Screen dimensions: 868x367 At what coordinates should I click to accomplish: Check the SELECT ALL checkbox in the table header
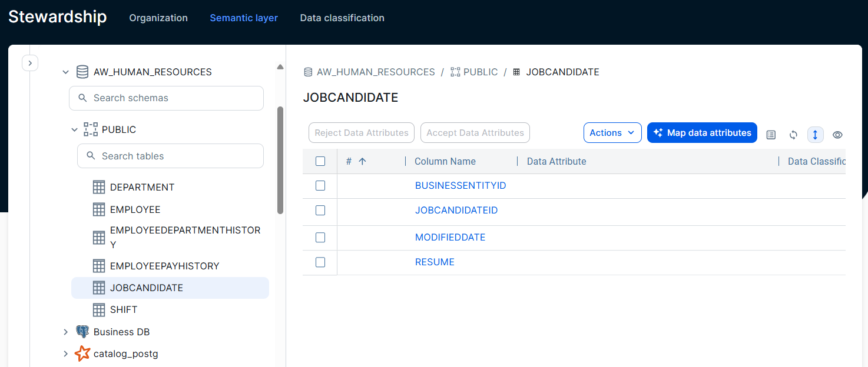pos(320,161)
